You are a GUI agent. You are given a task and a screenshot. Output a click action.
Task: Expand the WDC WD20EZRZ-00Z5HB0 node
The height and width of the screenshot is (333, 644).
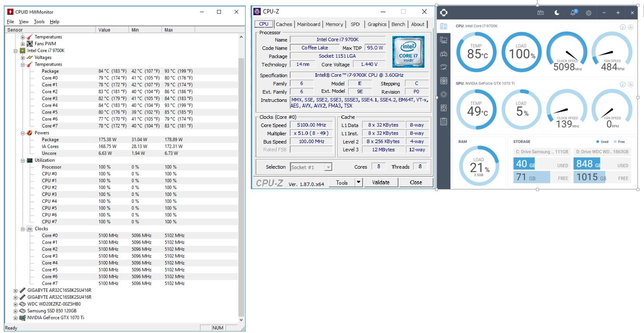[x=16, y=304]
